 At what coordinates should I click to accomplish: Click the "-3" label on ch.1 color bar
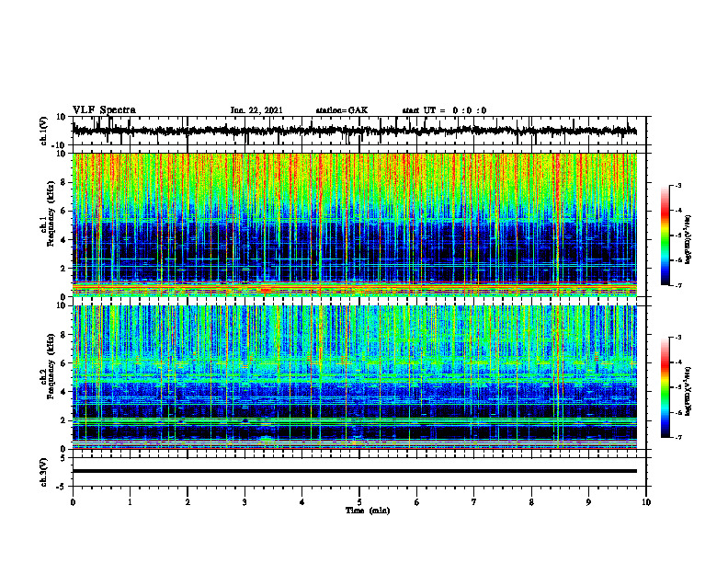677,185
